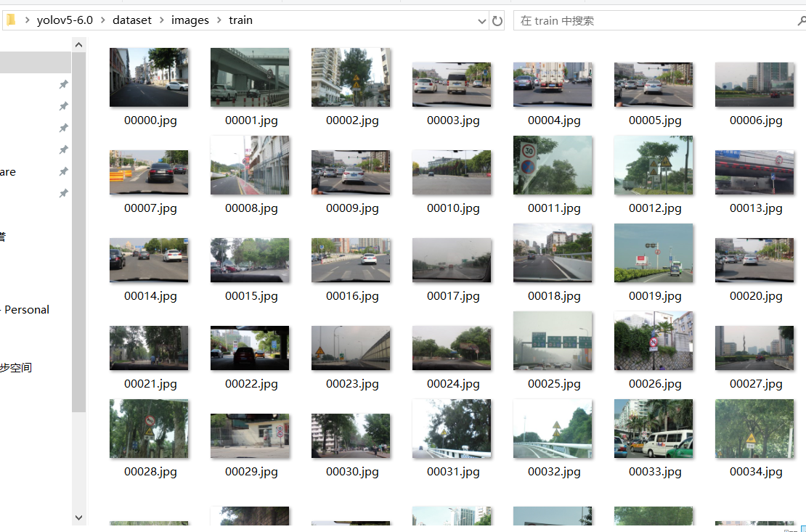Screen dimensions: 806x532
Task: Click navigation pane scroll down arrow
Action: [78, 517]
